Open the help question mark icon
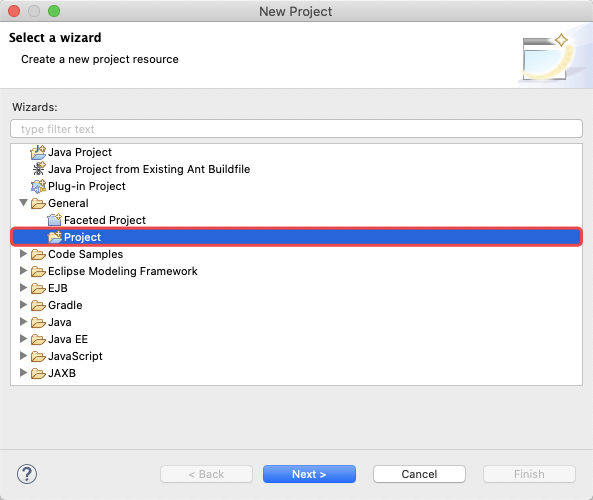Image resolution: width=593 pixels, height=500 pixels. pyautogui.click(x=27, y=474)
